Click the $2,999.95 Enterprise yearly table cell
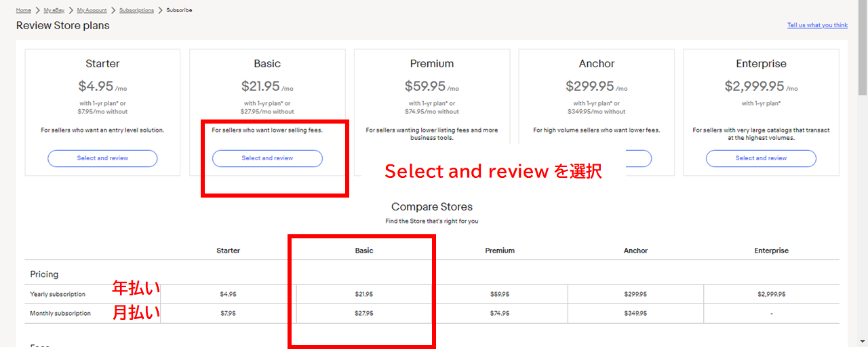 772,295
